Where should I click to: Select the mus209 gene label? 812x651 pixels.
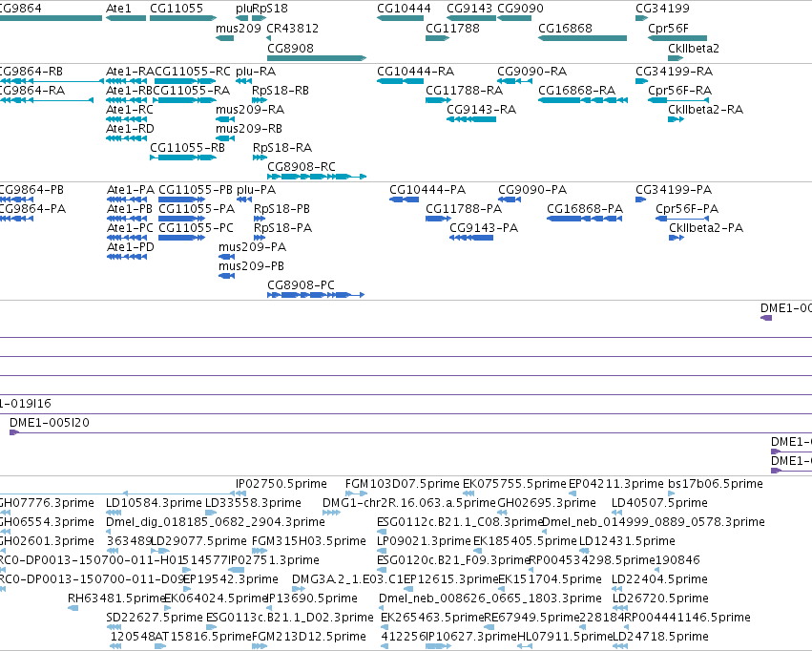point(239,28)
